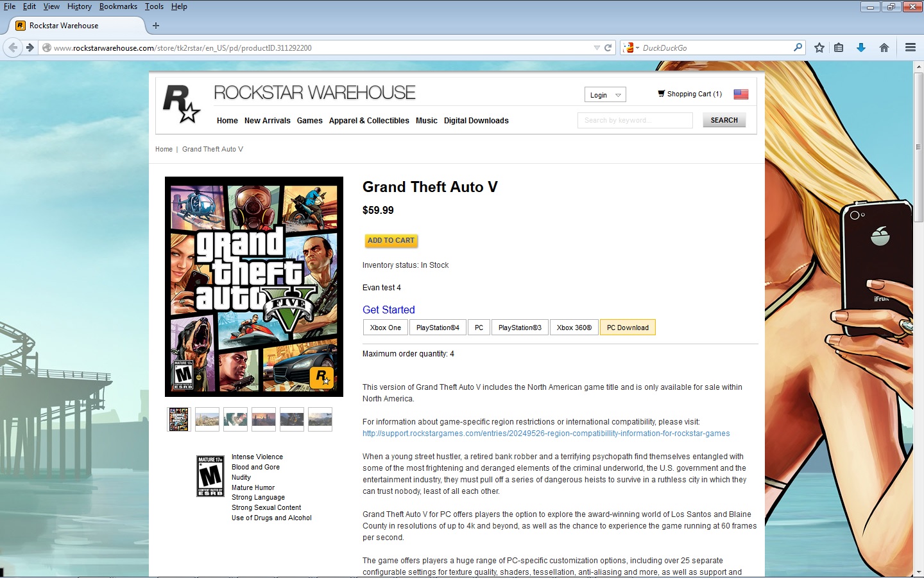Click the Rockstar R star logo
The height and width of the screenshot is (578, 924).
[181, 104]
